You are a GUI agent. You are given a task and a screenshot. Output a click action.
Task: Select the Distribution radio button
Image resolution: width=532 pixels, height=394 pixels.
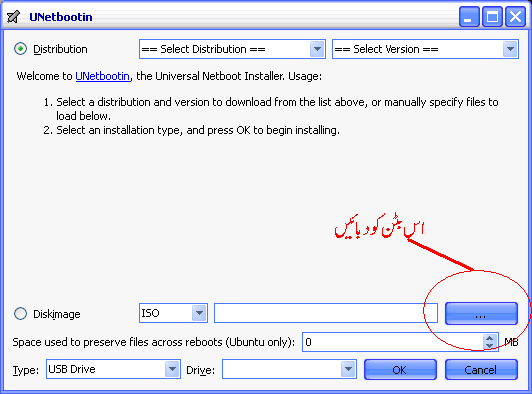[x=20, y=49]
